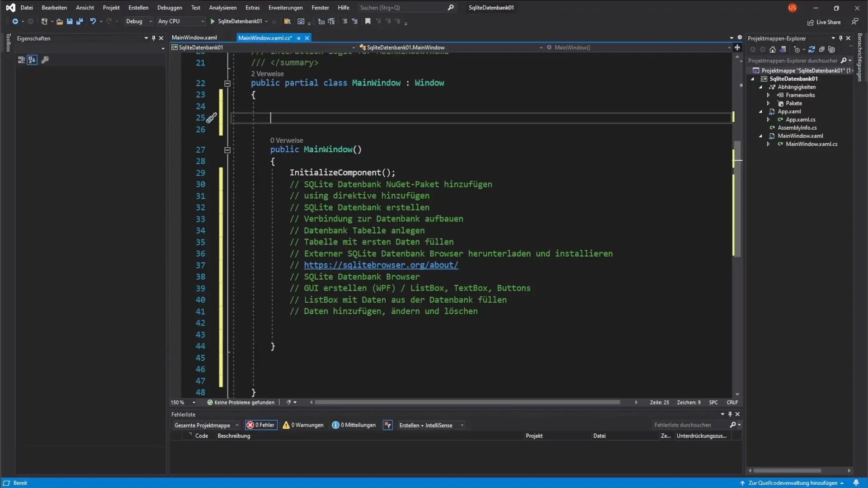The width and height of the screenshot is (868, 488).
Task: Open Erstellen + IntelliSense dropdown
Action: coord(431,425)
